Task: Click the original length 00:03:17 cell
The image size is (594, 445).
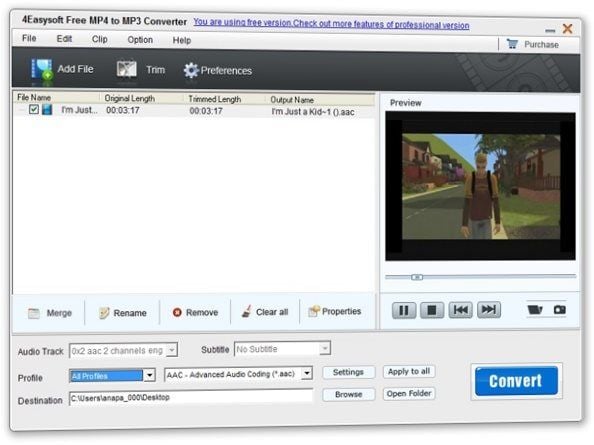Action: [123, 110]
